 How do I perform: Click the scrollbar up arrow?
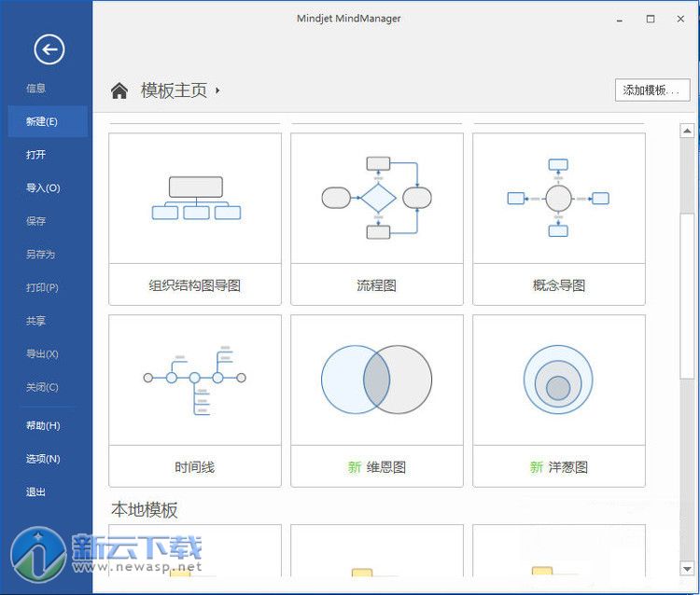[x=687, y=131]
